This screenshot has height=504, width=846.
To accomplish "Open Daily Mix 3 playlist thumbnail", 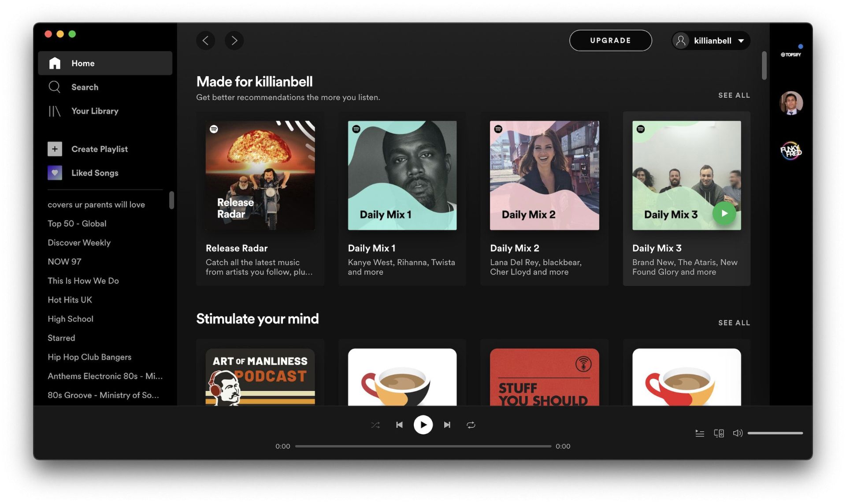I will 686,175.
